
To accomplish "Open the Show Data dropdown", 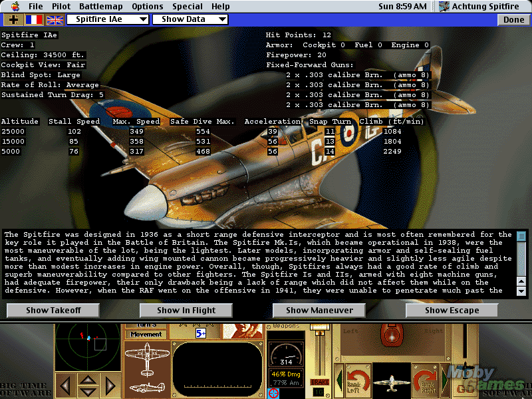I will pyautogui.click(x=190, y=19).
